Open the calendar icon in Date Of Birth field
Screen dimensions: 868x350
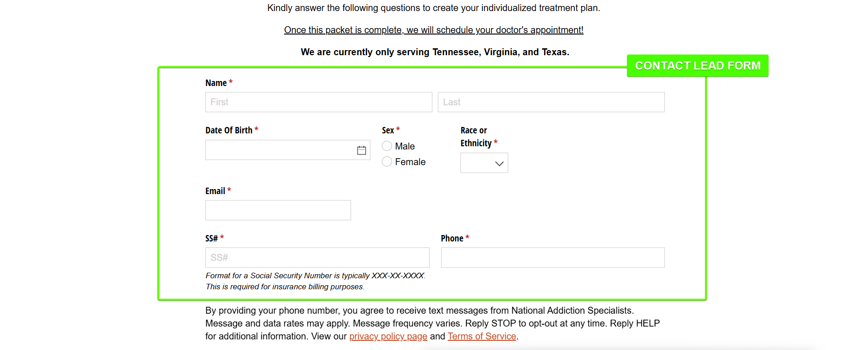click(361, 149)
